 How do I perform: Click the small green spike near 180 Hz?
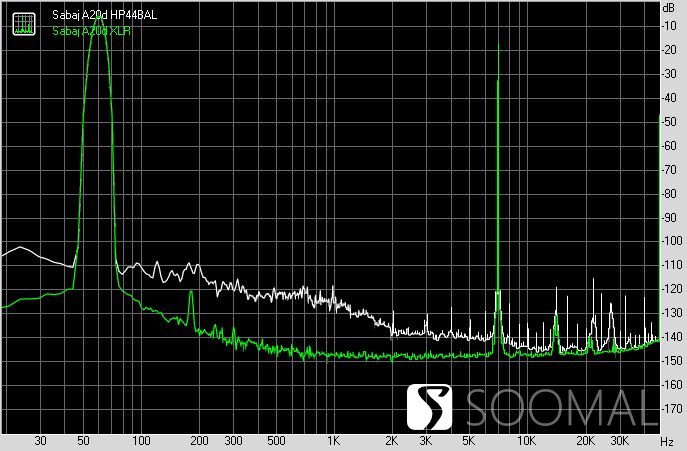(191, 293)
